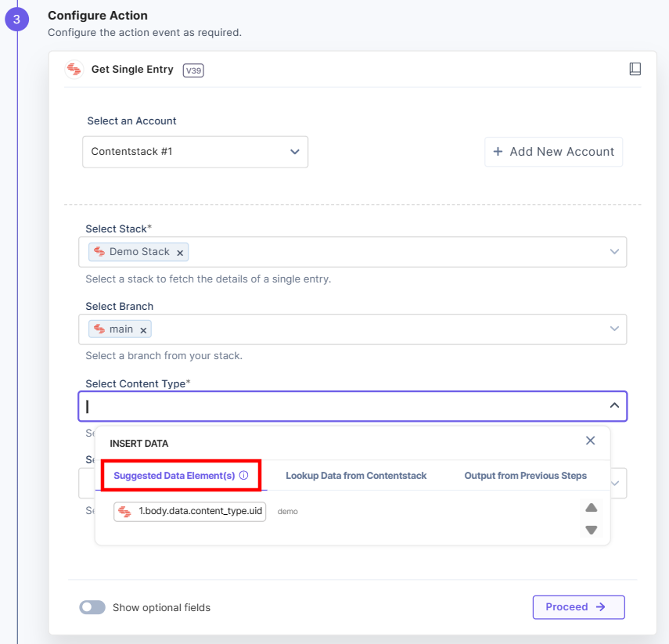Click 'Select a branch from your stack.' hint

[164, 356]
